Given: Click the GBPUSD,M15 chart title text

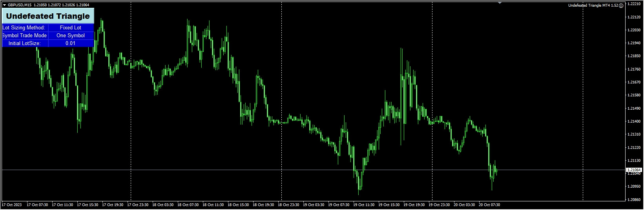Looking at the screenshot, I should pyautogui.click(x=20, y=5).
